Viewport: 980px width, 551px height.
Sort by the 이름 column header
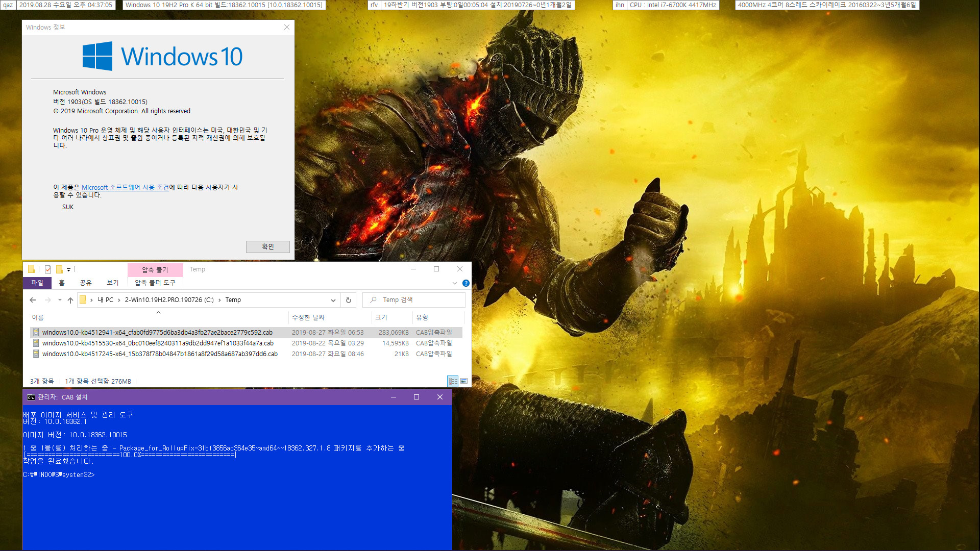[158, 317]
